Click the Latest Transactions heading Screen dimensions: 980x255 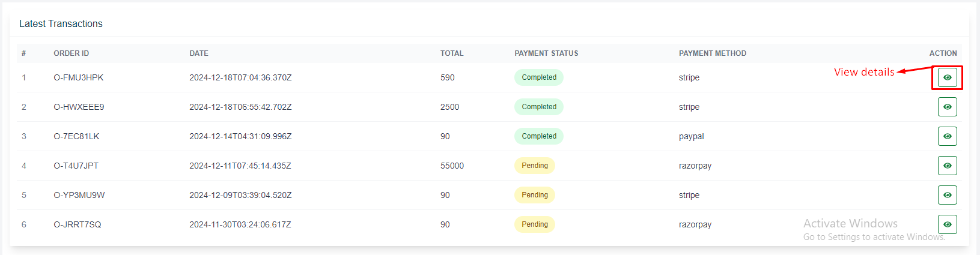coord(61,24)
